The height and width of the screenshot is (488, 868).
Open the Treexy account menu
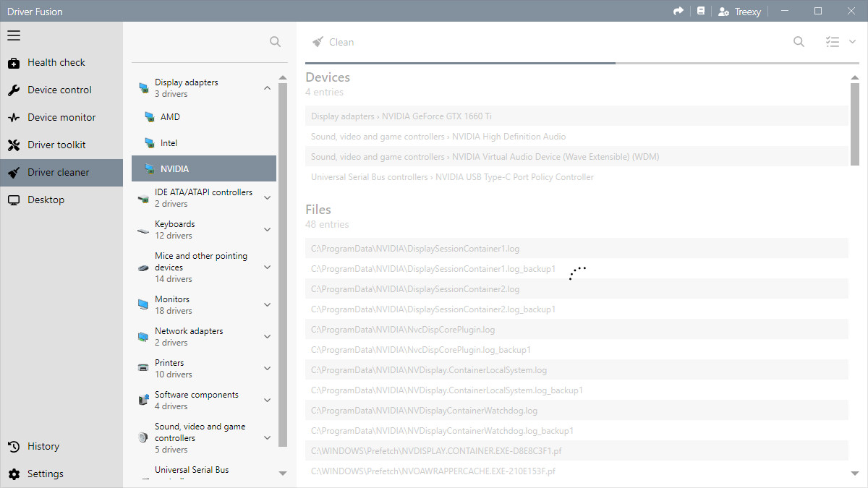(739, 12)
